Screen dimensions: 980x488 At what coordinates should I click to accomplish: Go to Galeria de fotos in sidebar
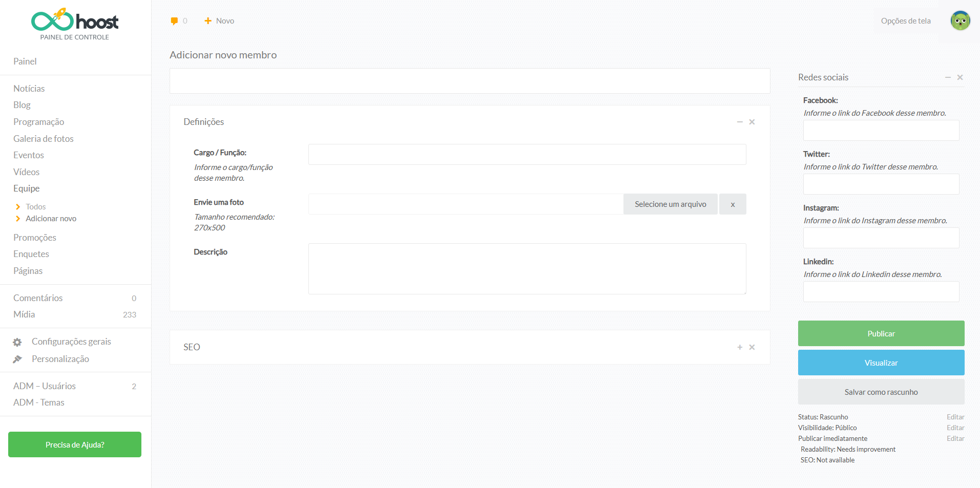[x=44, y=139]
